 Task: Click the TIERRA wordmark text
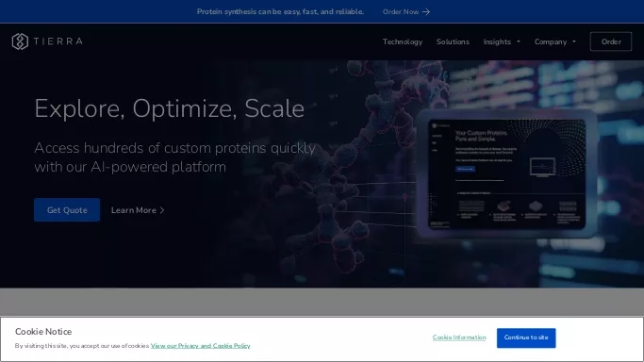(58, 41)
